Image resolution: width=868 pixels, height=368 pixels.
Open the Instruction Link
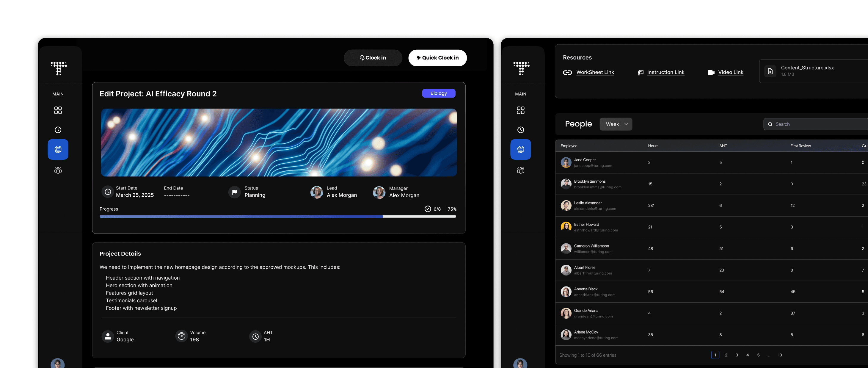point(665,72)
